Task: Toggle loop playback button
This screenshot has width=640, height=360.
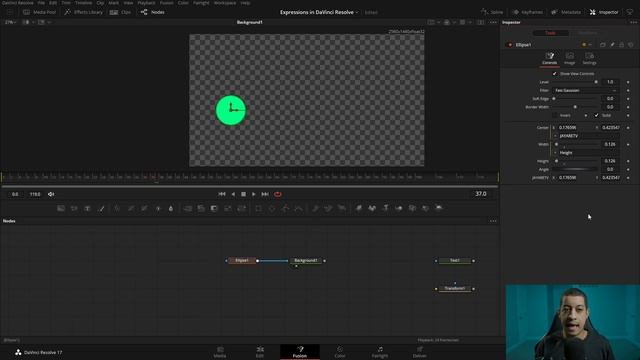Action: point(278,194)
